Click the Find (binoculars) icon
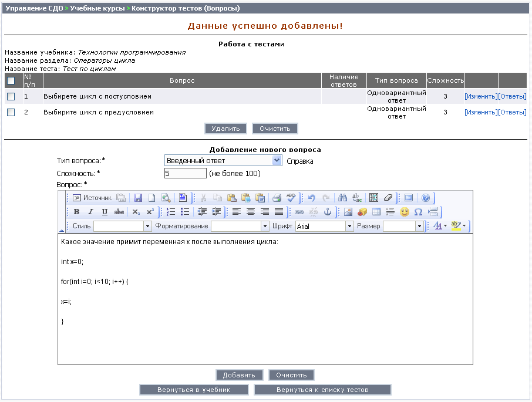 343,198
